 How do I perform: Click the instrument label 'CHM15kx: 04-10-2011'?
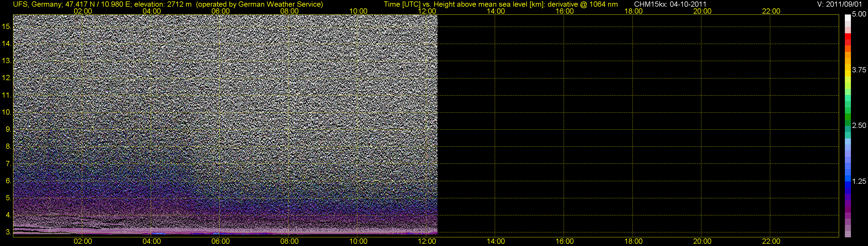tap(670, 4)
